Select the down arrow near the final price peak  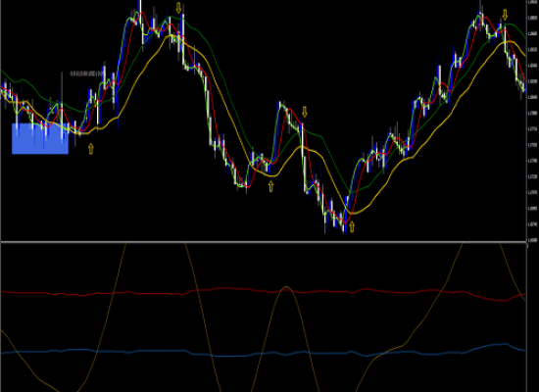click(505, 15)
